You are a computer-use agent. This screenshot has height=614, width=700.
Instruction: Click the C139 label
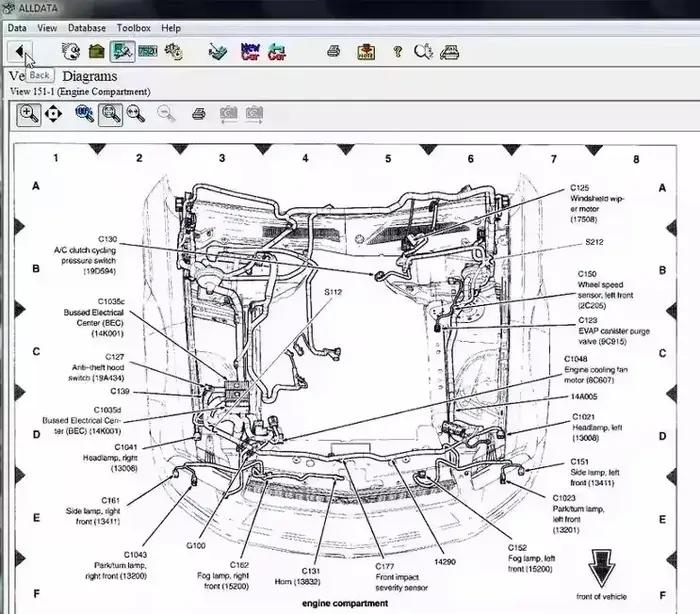tap(120, 391)
